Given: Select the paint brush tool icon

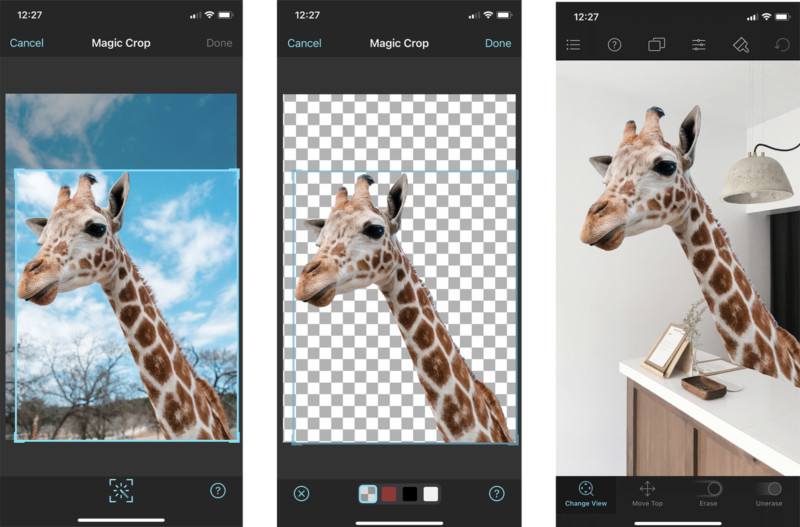Looking at the screenshot, I should [x=740, y=45].
